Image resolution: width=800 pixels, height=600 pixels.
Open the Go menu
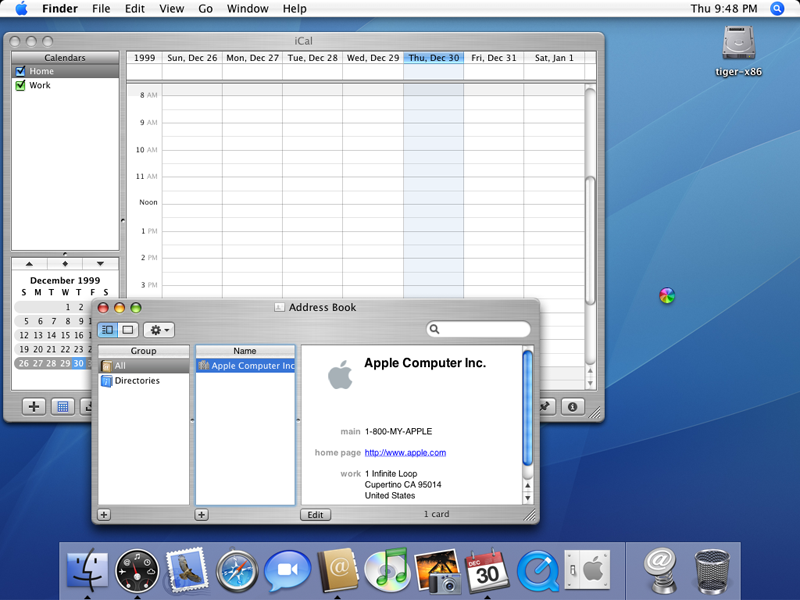point(205,9)
